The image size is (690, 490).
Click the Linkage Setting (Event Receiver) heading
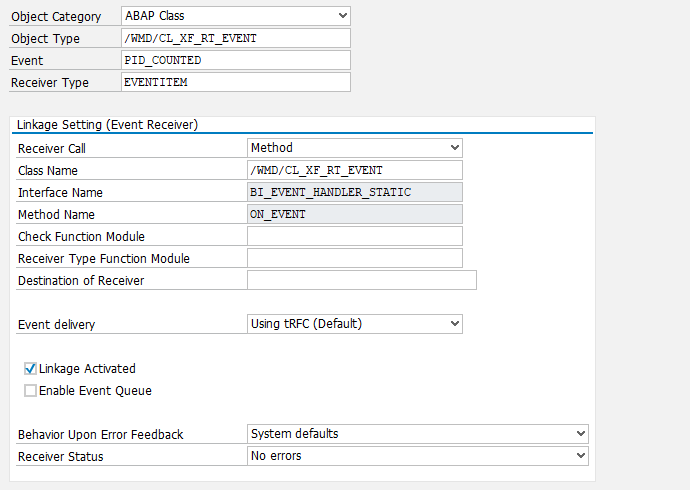(107, 125)
